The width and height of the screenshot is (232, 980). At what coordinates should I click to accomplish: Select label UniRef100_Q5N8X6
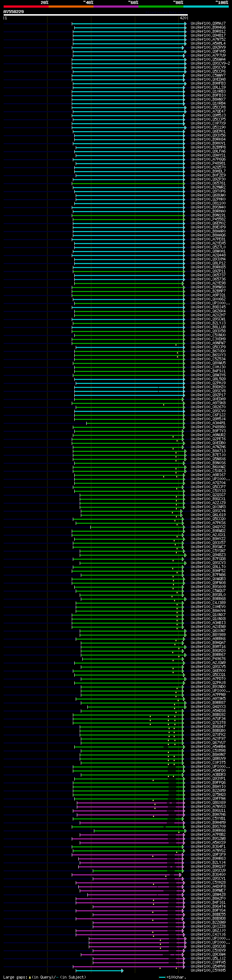click(208, 459)
